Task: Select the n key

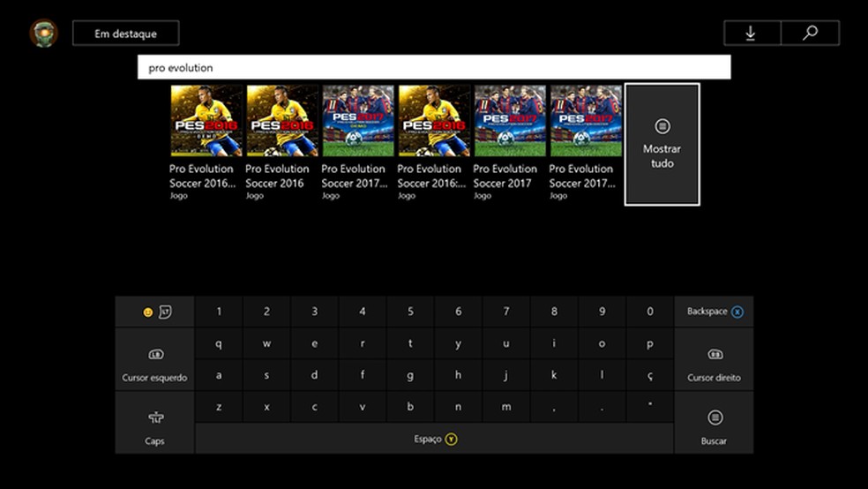Action: click(x=459, y=407)
